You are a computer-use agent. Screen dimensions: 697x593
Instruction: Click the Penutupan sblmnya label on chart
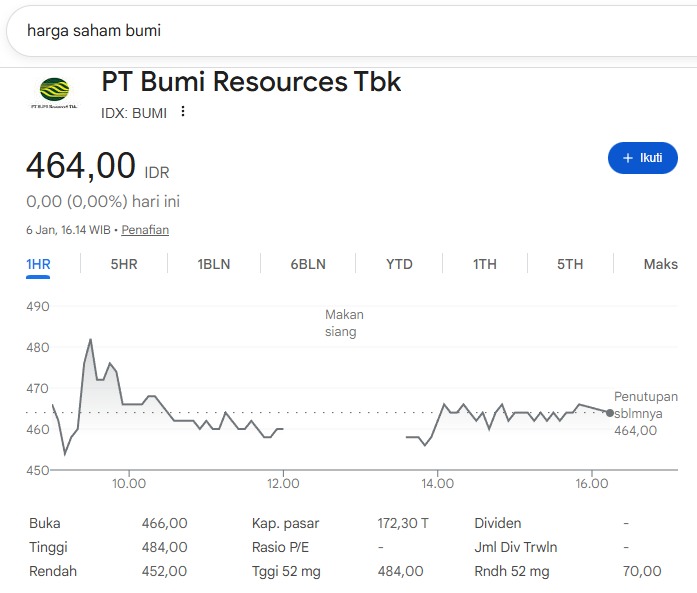[x=645, y=405]
